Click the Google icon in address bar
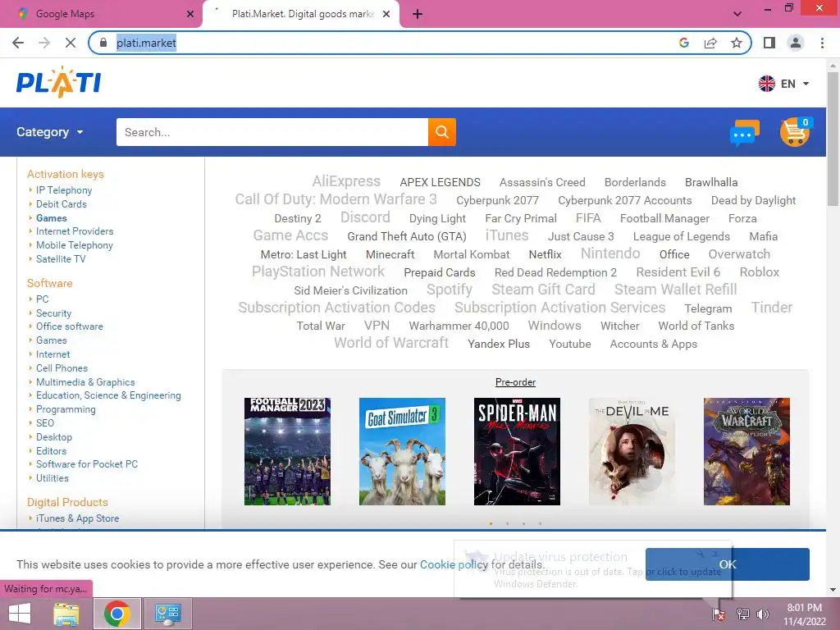Screen dimensions: 840x630 [683, 43]
